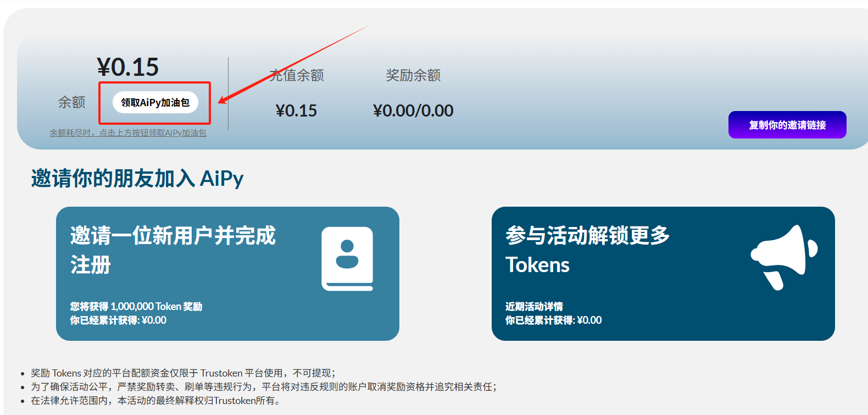Screen dimensions: 868x415
Task: View 近期活动详情 recent activity details
Action: point(534,306)
